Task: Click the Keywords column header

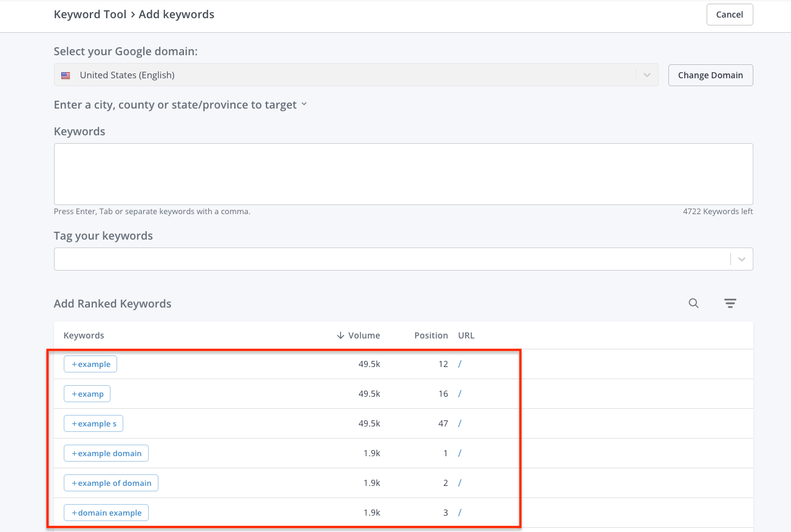Action: point(84,335)
